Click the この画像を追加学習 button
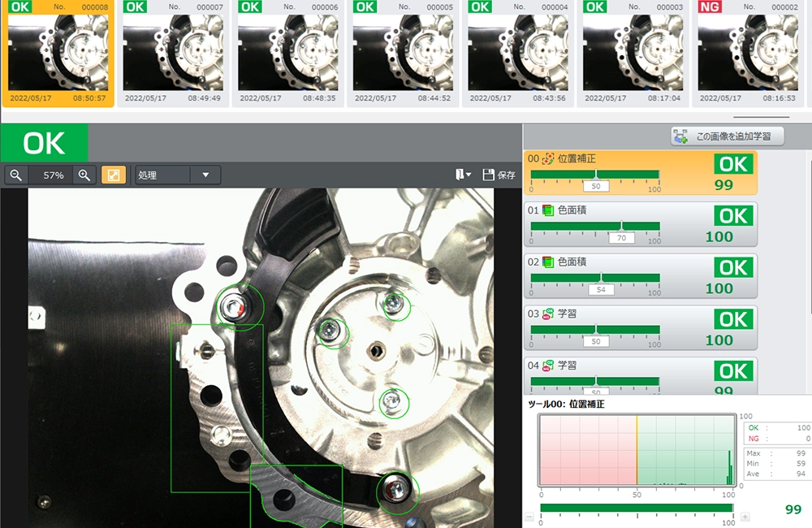The width and height of the screenshot is (812, 528). [x=727, y=136]
